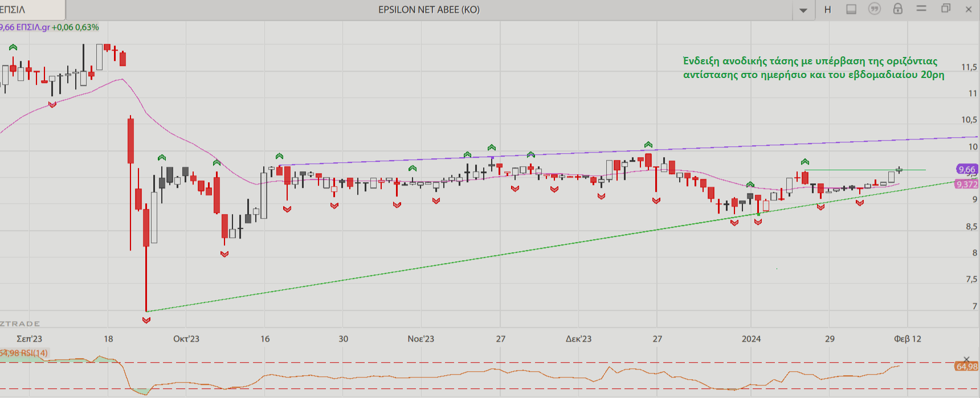Click the quotation marks comment icon
This screenshot has height=398, width=980.
(x=875, y=9)
